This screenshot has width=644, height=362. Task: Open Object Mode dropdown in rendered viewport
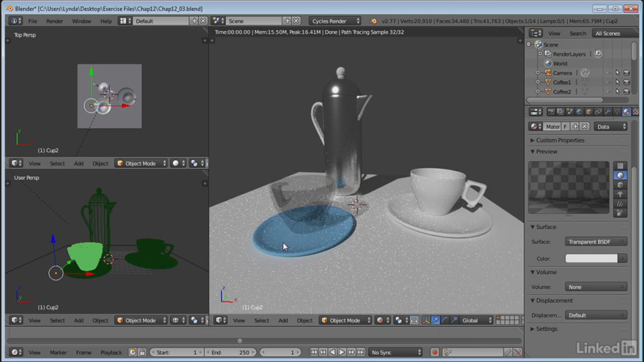pyautogui.click(x=345, y=320)
